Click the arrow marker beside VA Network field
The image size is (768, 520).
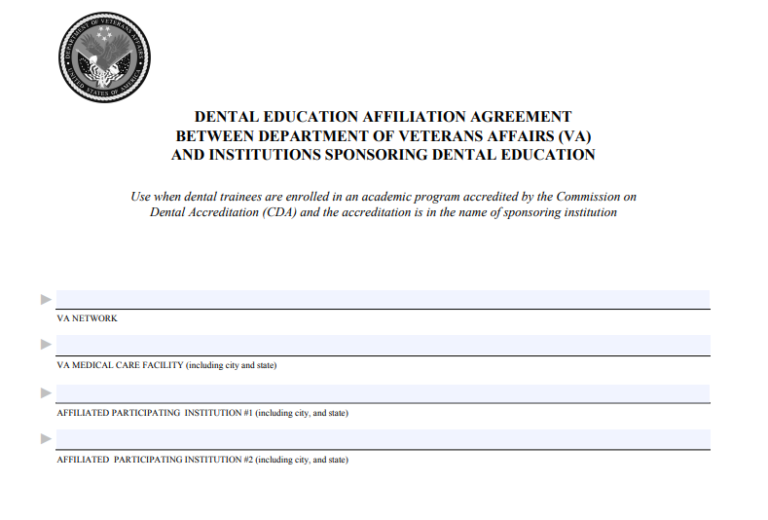coord(46,299)
